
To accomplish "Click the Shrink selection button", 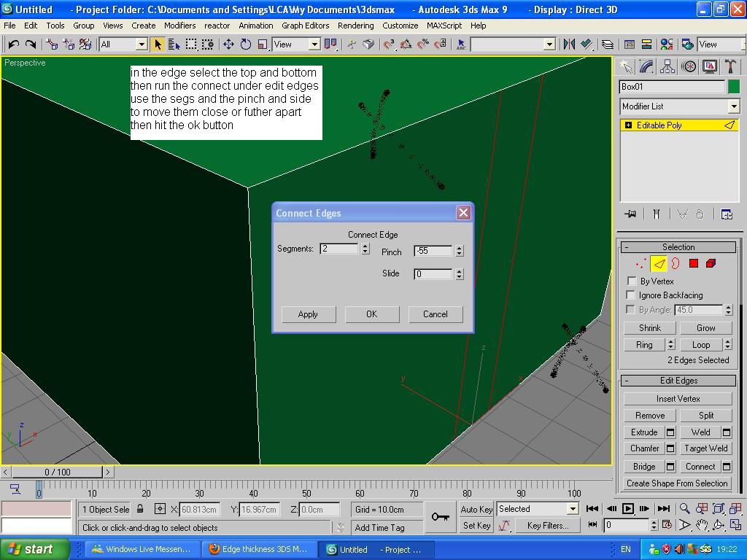I will [650, 327].
